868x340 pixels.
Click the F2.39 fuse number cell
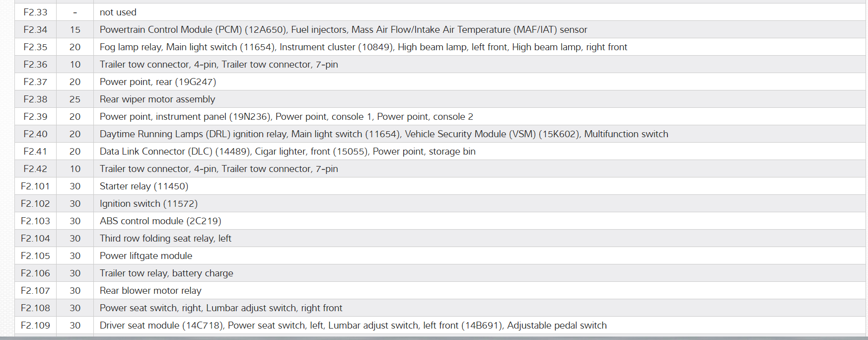click(35, 117)
